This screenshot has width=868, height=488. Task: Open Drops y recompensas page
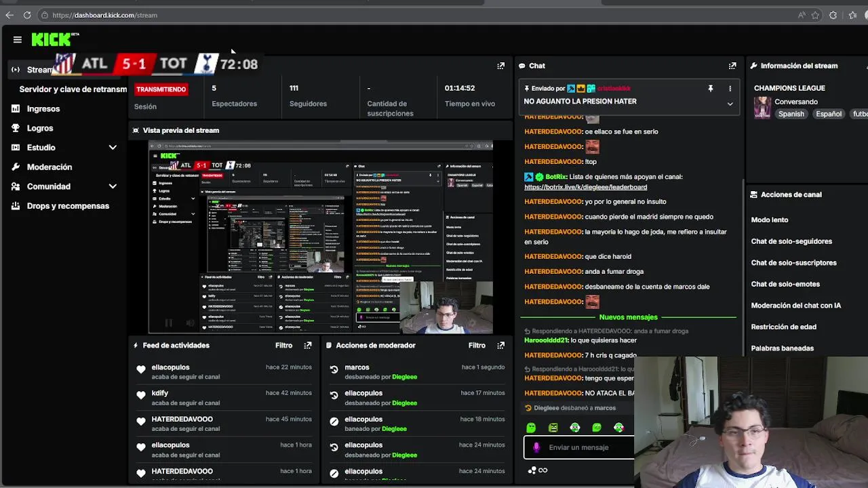click(x=68, y=206)
